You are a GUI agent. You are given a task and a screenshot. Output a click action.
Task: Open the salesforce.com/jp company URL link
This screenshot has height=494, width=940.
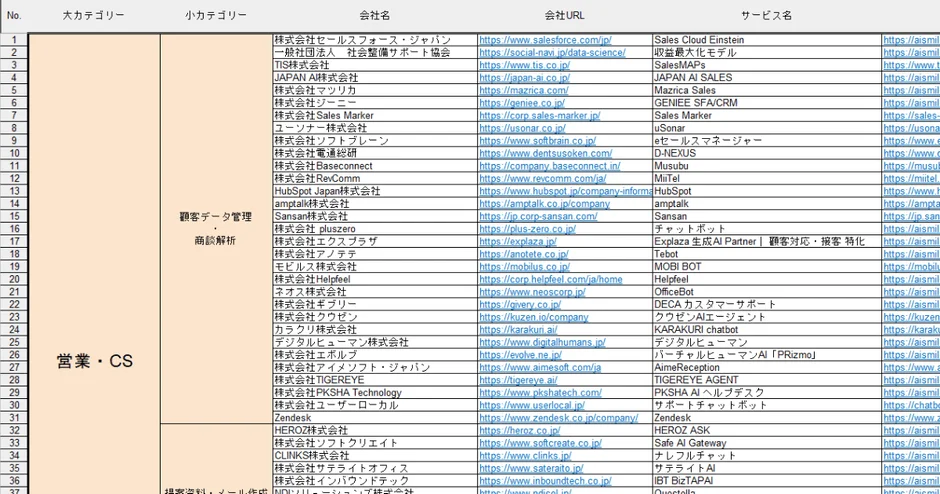pos(545,40)
